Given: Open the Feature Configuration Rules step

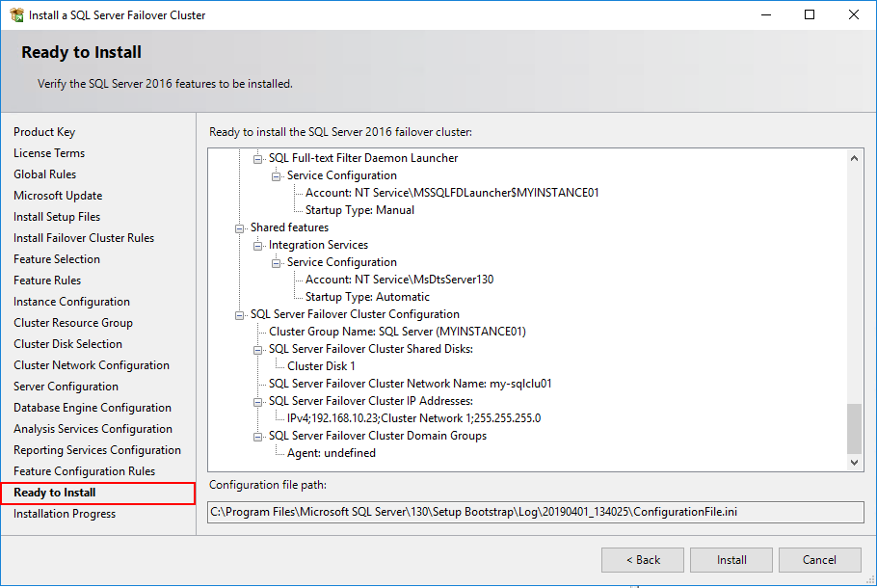Looking at the screenshot, I should click(x=85, y=472).
